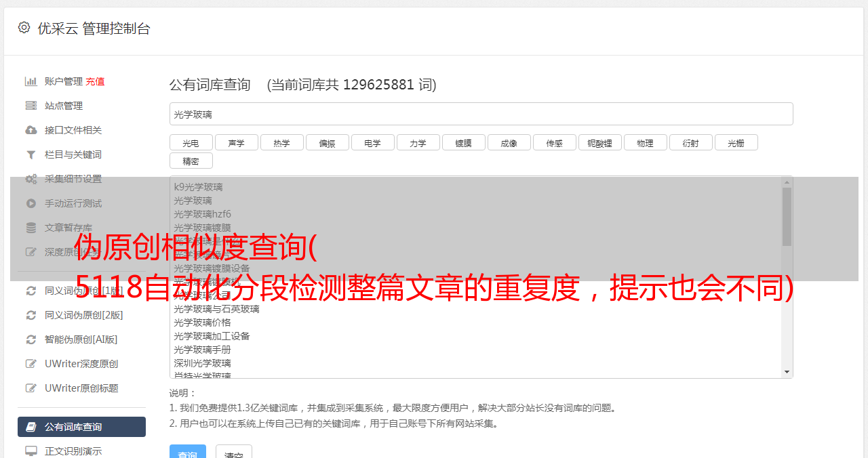This screenshot has height=458, width=868.
Task: Select 光学玻璃手册 in the results list
Action: click(202, 350)
